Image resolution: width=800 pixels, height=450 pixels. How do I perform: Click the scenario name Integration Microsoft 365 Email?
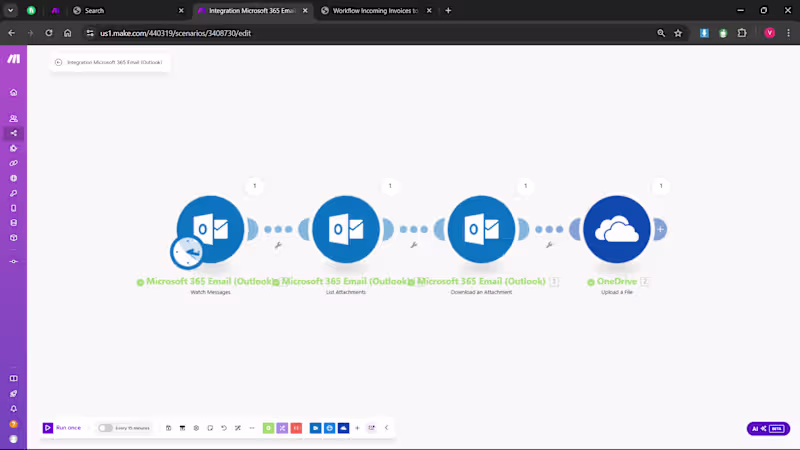tap(115, 62)
